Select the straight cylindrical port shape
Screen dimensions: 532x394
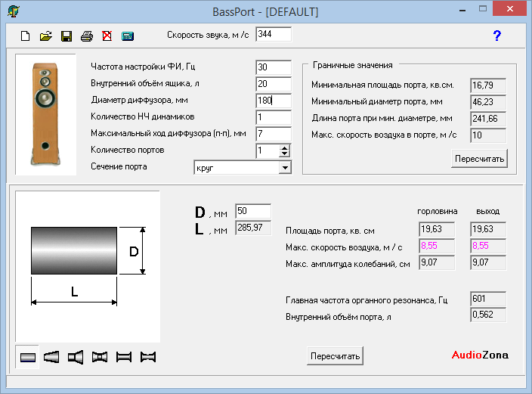pyautogui.click(x=28, y=357)
